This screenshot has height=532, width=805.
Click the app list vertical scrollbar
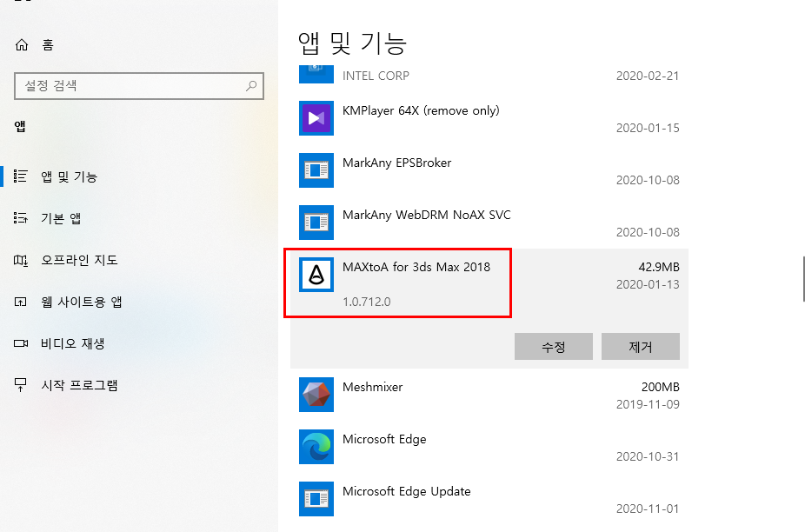[x=803, y=278]
